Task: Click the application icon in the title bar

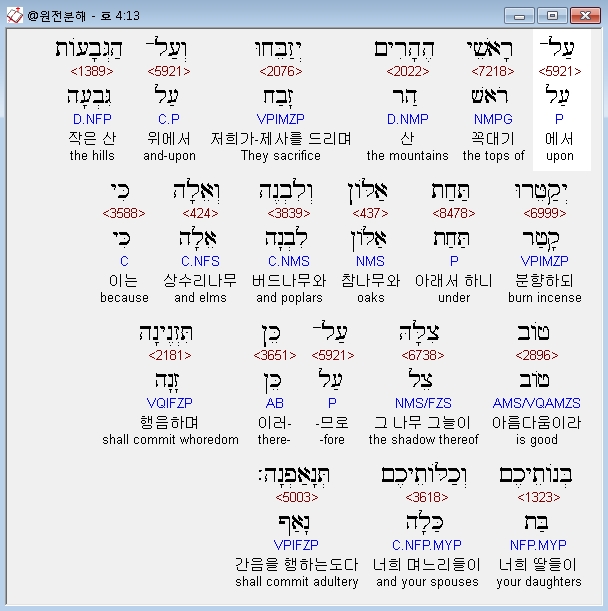Action: 14,16
